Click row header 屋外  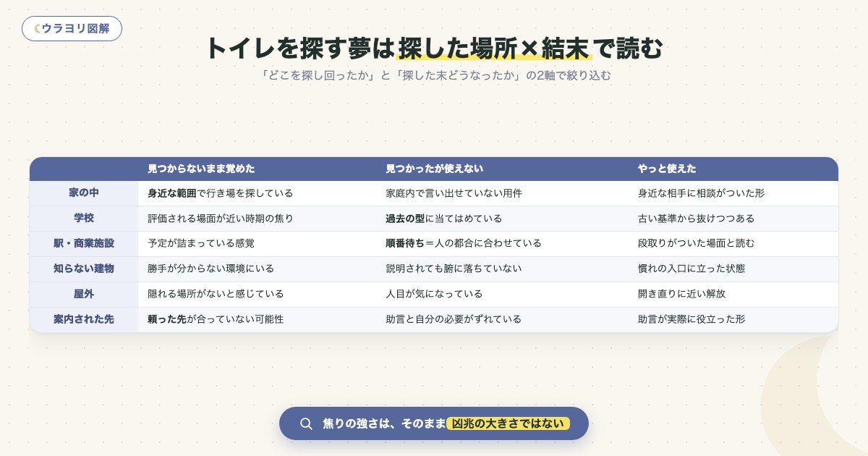[84, 295]
